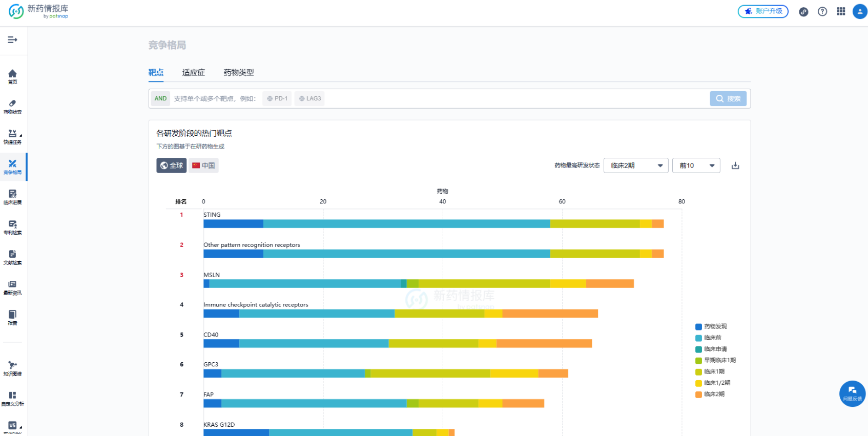Toggle 临床1/2期 legend entry
Image resolution: width=868 pixels, height=436 pixels.
click(713, 383)
